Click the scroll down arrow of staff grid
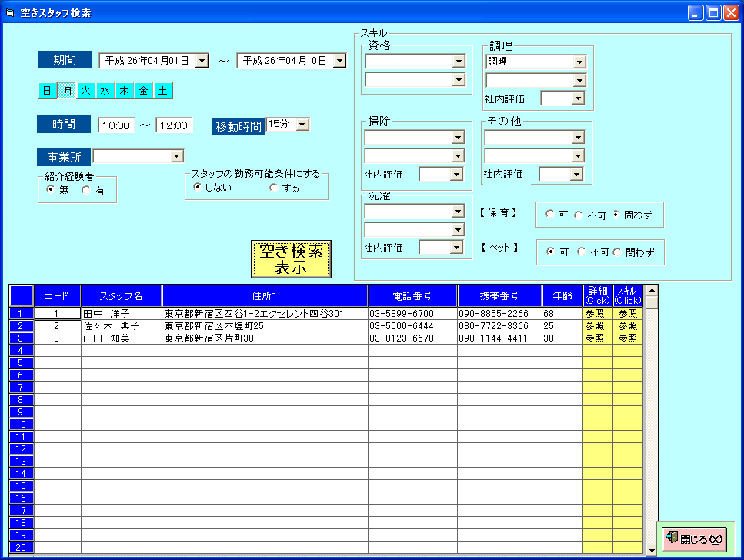 click(x=652, y=550)
